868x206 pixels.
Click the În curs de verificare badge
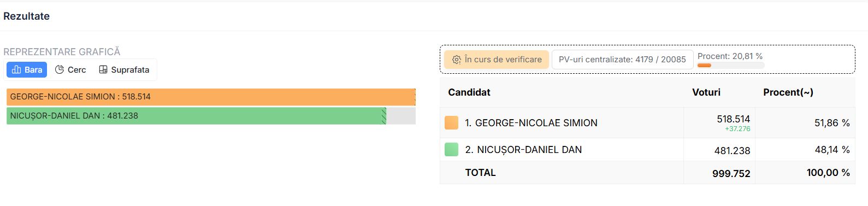[497, 60]
